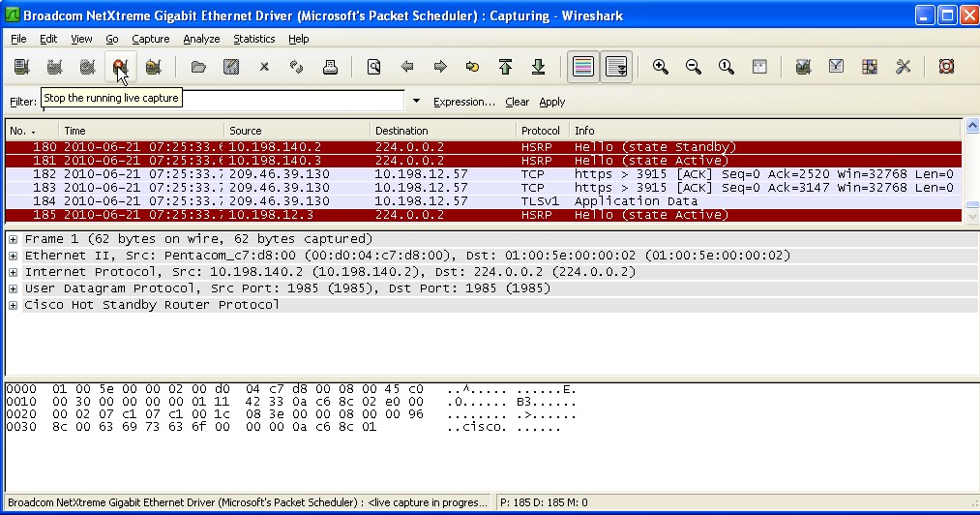The width and height of the screenshot is (980, 515).
Task: Open preferences with the tools icon
Action: (903, 67)
